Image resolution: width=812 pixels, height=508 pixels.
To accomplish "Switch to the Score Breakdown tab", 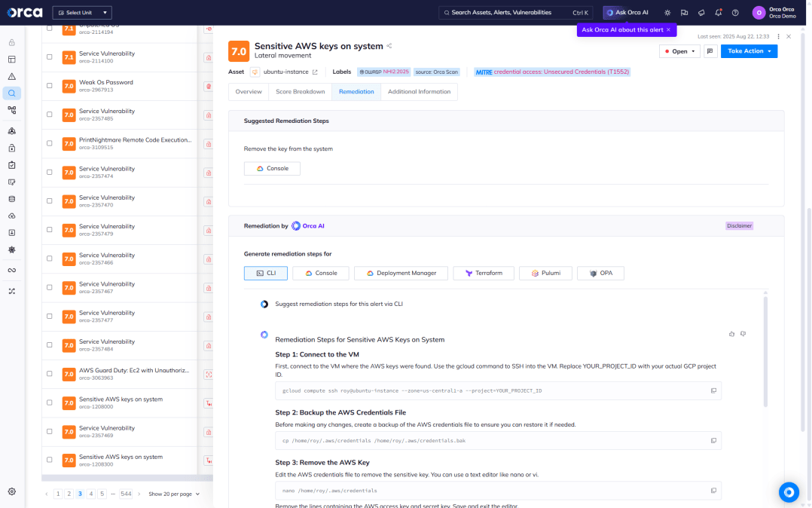I will 300,92.
